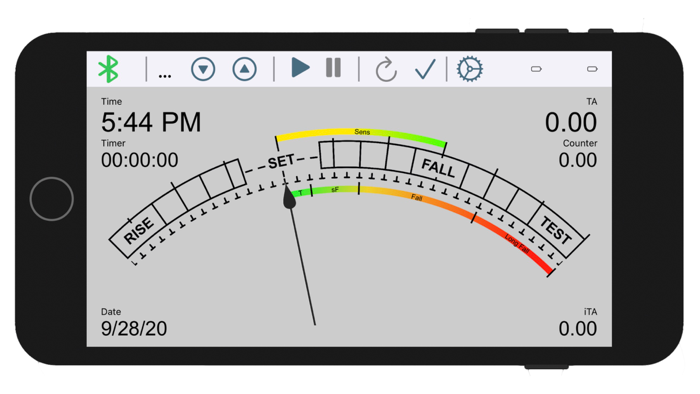The image size is (700, 394).
Task: Tap the 5:44 PM time value
Action: [151, 122]
